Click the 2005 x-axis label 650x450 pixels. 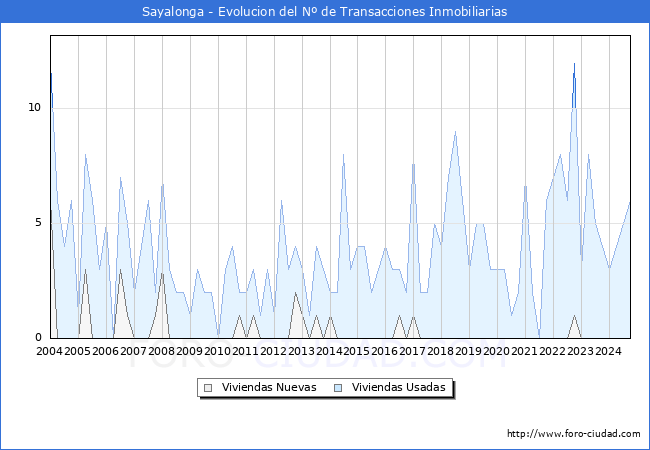click(x=77, y=351)
